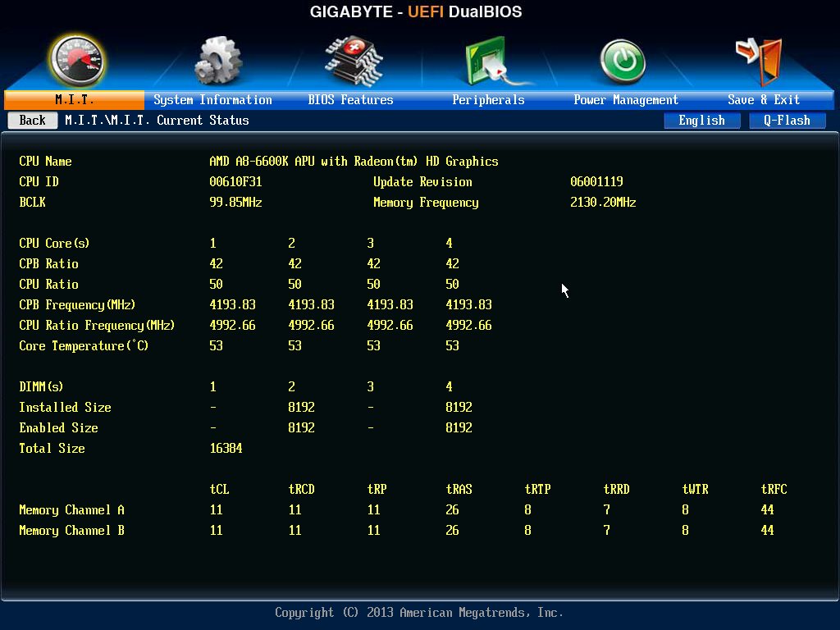Select the Installed Size label
840x630 pixels.
66,407
